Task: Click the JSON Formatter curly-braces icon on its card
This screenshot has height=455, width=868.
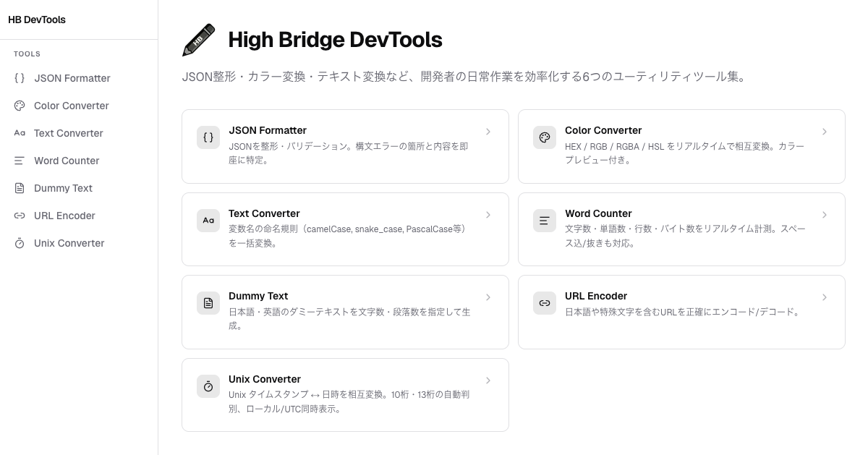Action: [x=208, y=137]
